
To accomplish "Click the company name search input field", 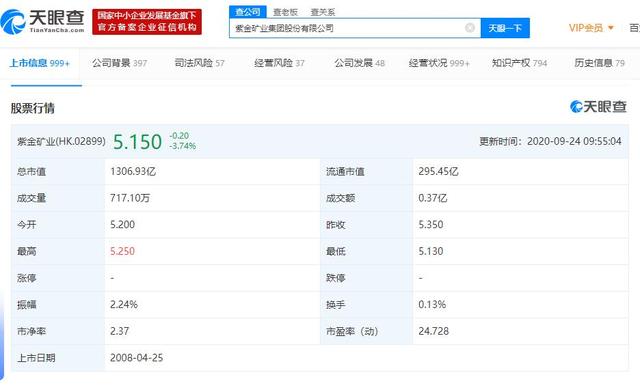I will click(355, 28).
